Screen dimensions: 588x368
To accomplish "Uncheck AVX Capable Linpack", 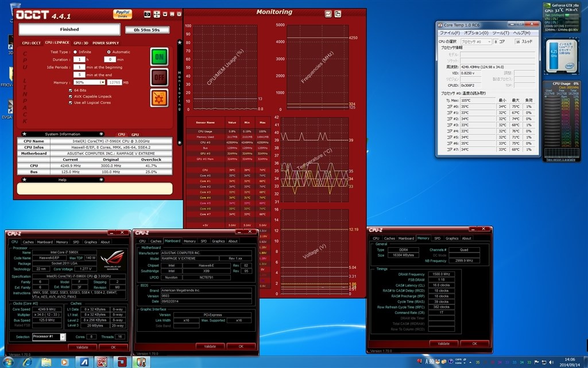I will 70,97.
